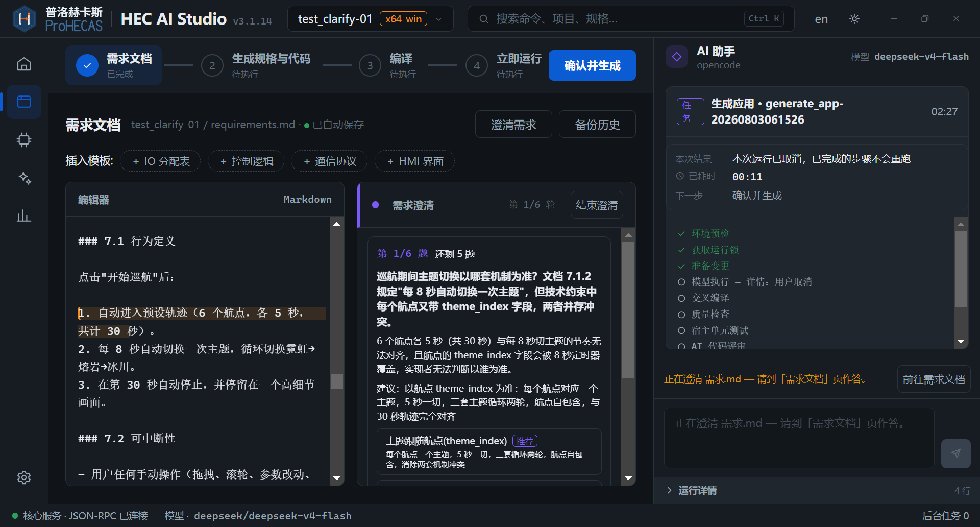Click the clock icon beside 已耗时
This screenshot has width=980, height=527.
(680, 176)
